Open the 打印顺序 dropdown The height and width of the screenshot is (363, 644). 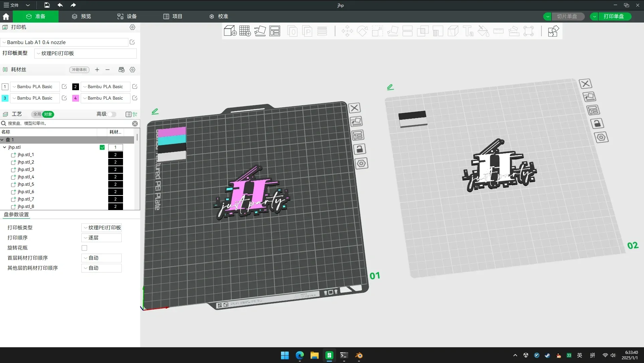point(101,238)
